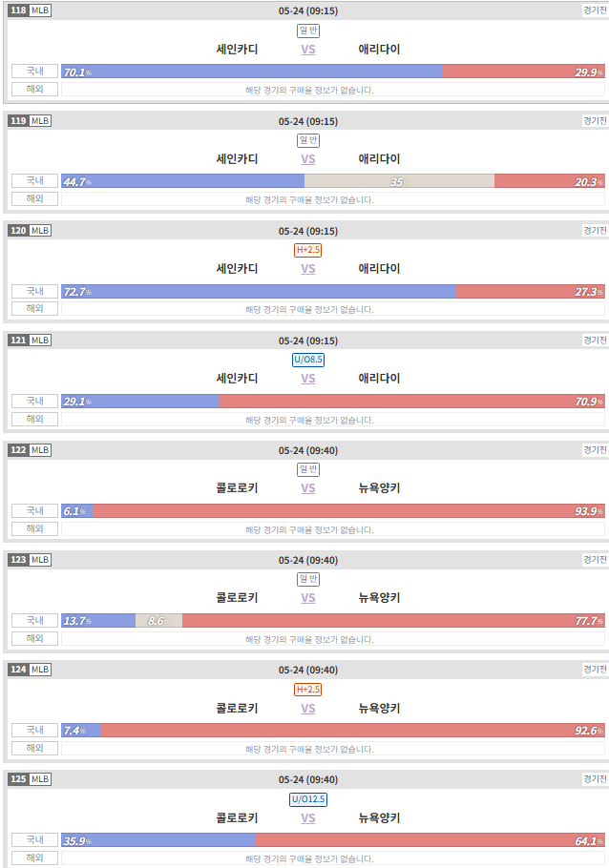
Task: Select the 국내 label in match 124
Action: pos(35,730)
